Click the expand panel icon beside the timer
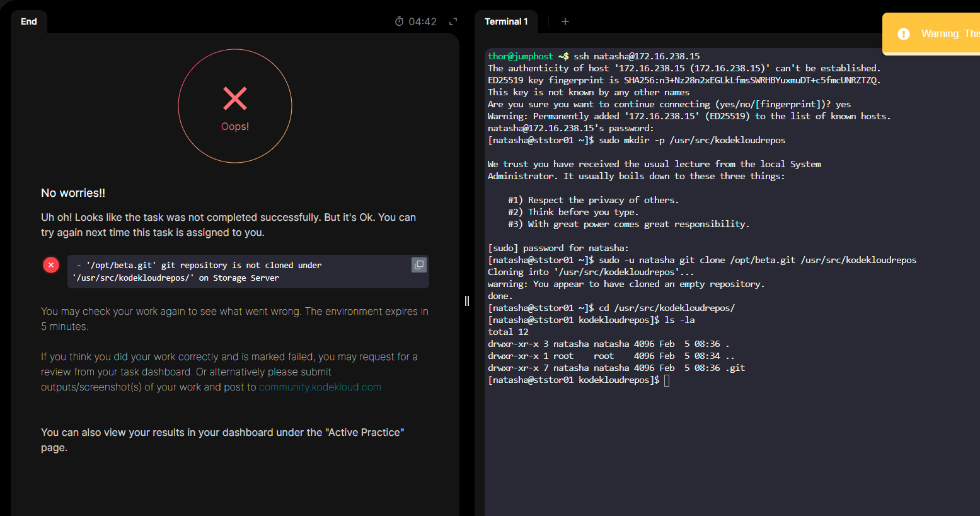The width and height of the screenshot is (980, 516). pos(453,21)
